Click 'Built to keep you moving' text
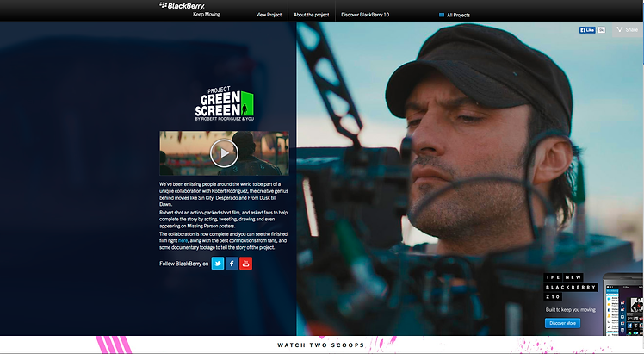Viewport: 644px width, 354px height. click(571, 310)
